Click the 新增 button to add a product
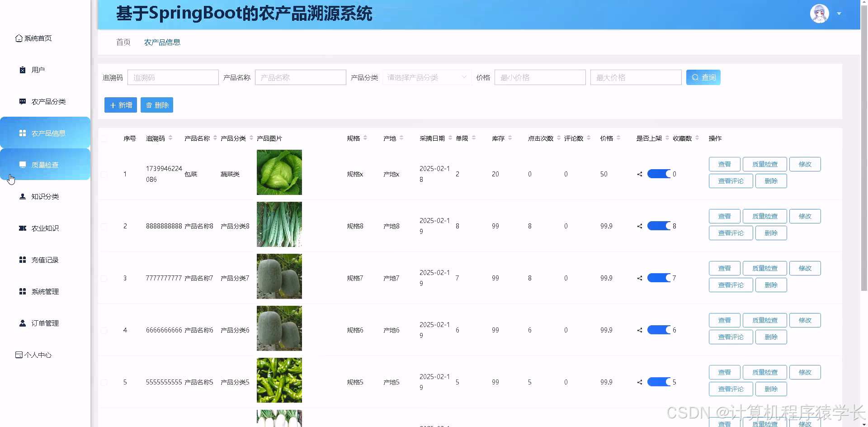 120,105
